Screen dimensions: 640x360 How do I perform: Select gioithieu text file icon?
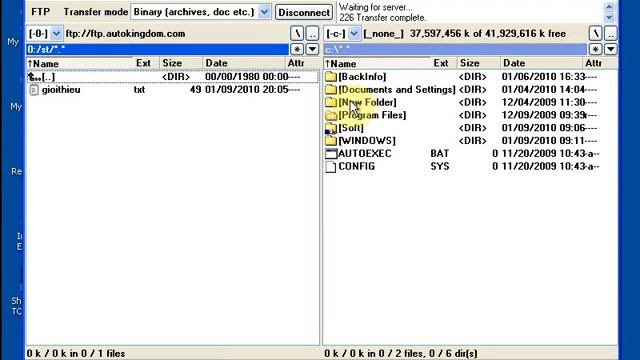coord(34,90)
